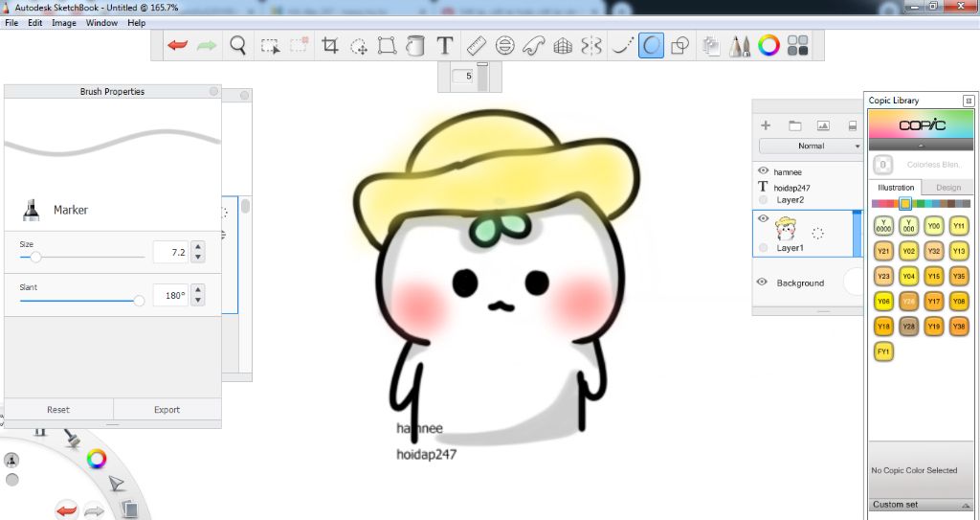Click the Slant value field 180°
The width and height of the screenshot is (980, 520).
(x=171, y=295)
